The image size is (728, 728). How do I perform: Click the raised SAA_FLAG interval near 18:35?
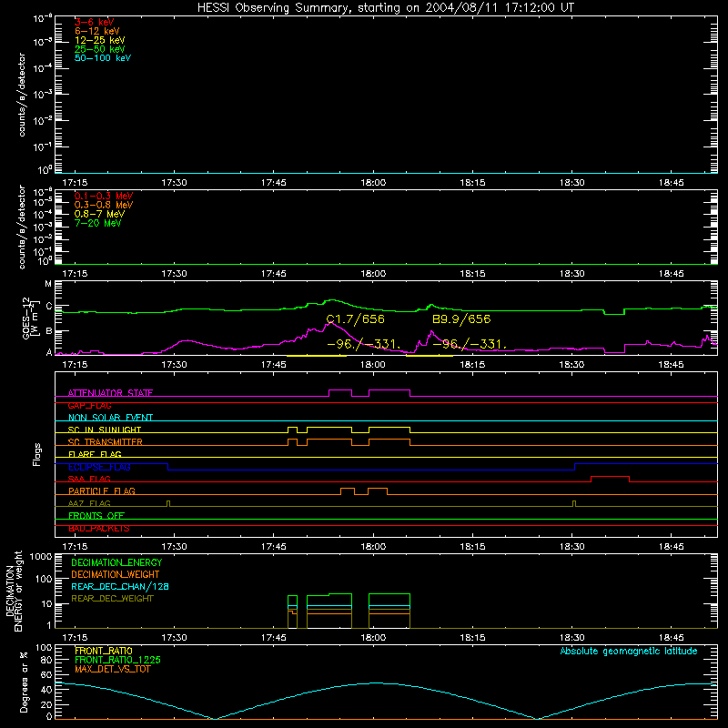[610, 477]
